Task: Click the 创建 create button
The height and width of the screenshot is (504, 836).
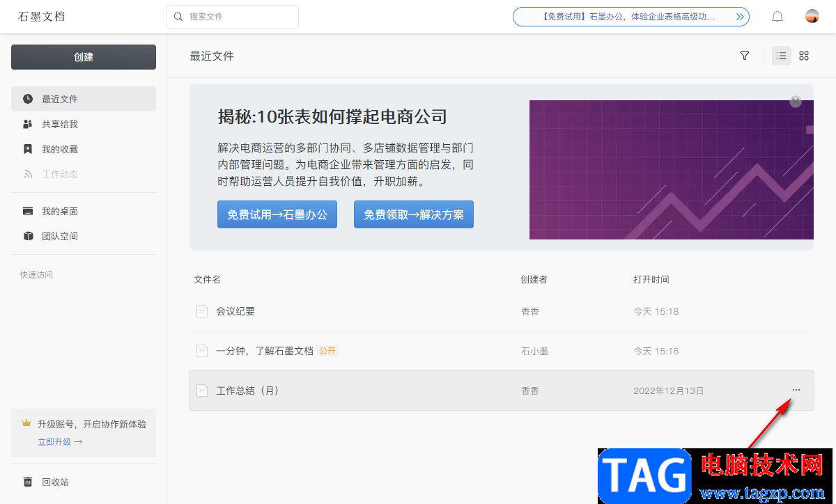Action: tap(84, 57)
